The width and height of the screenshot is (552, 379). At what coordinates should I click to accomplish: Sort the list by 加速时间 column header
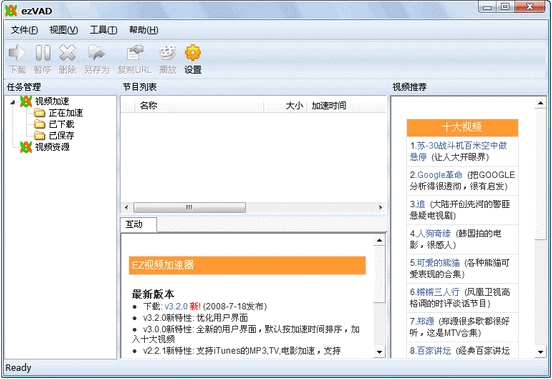tap(346, 106)
